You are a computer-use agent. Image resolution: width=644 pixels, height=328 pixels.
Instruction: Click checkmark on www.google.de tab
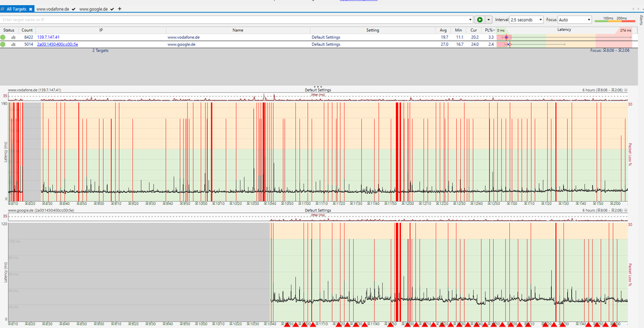[x=112, y=8]
